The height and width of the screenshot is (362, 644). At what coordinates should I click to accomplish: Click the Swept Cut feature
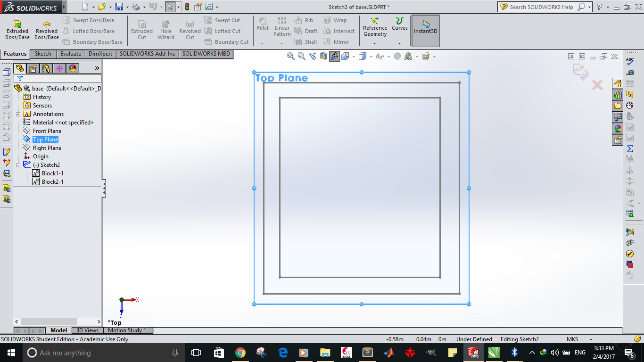click(222, 20)
